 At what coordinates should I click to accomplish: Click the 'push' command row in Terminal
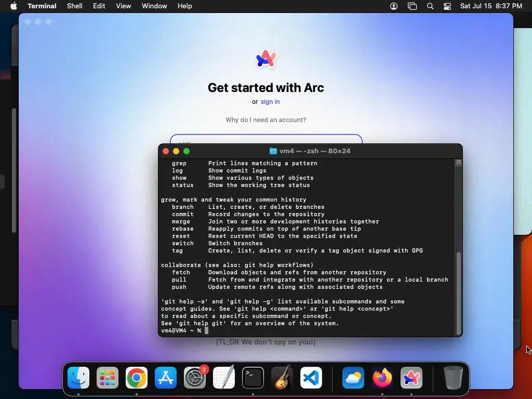[x=277, y=287]
